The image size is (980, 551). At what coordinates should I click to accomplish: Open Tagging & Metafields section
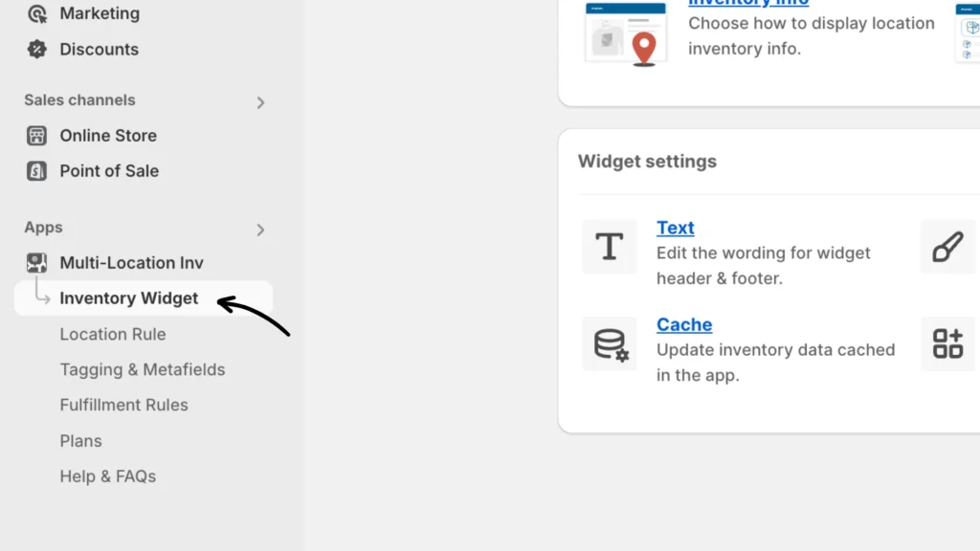(143, 369)
